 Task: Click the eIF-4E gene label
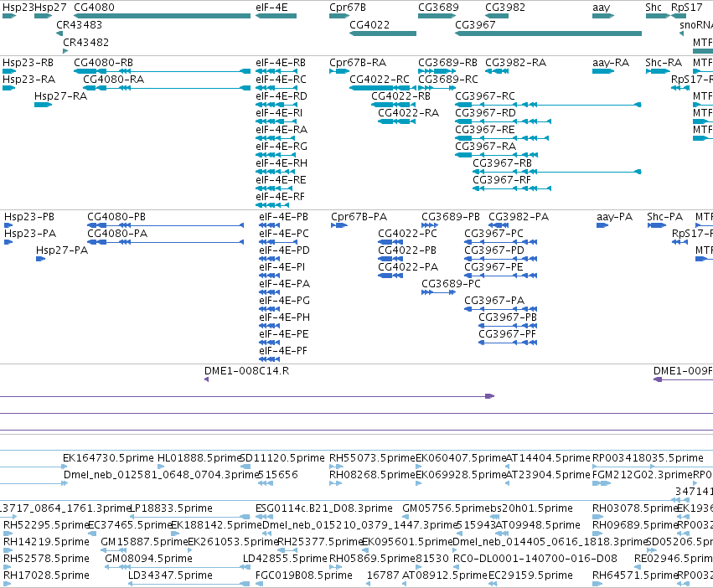pyautogui.click(x=271, y=8)
